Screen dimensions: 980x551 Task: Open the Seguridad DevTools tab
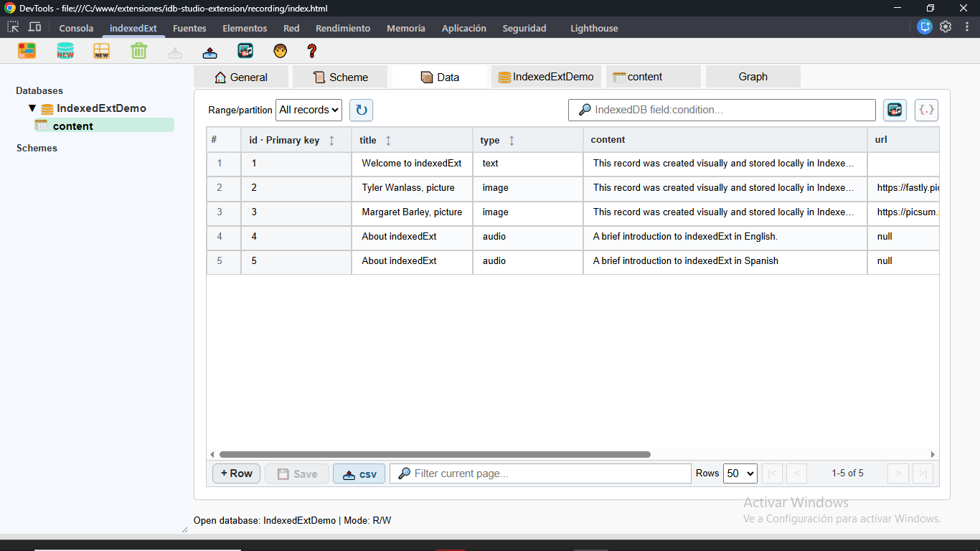524,28
